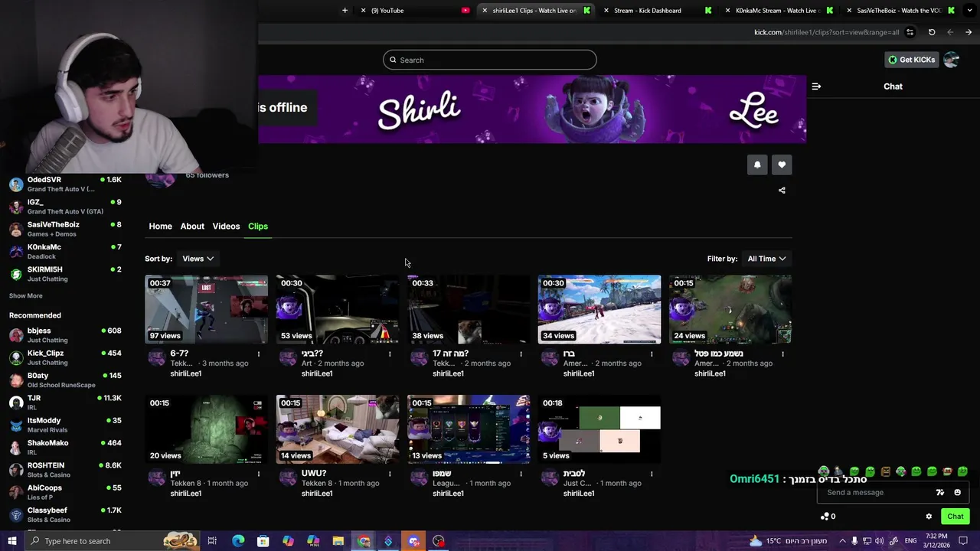Open the Classybeef recommended channel

click(x=65, y=514)
